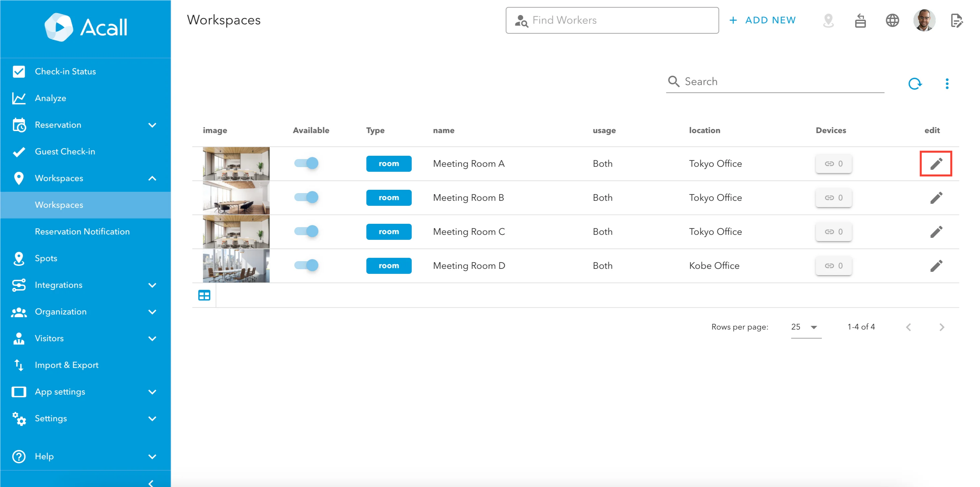
Task: Toggle availability for Meeting Room D
Action: coord(306,265)
